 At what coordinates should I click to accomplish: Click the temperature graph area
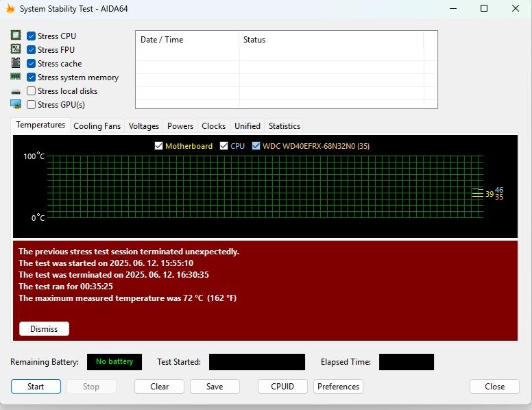265,186
